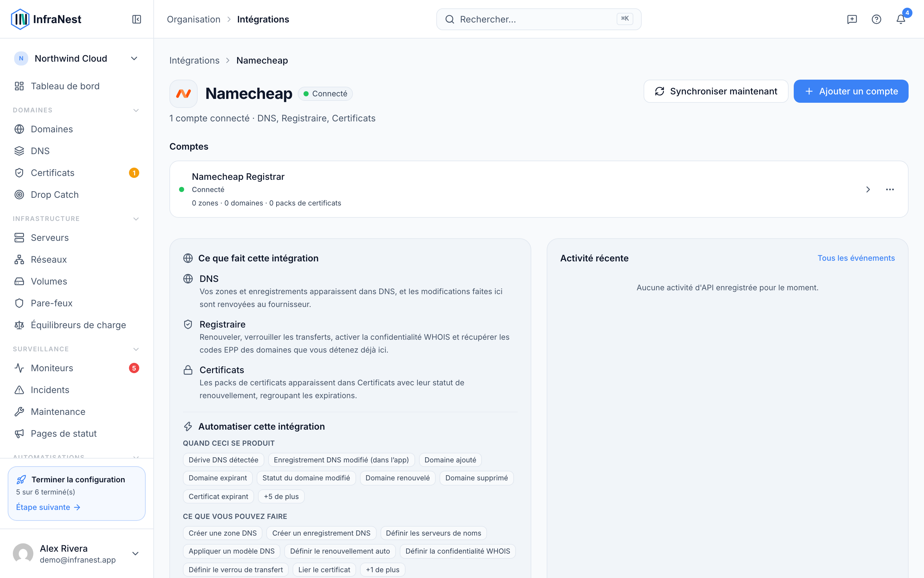924x578 pixels.
Task: Click the globe icon beside DNS description
Action: click(188, 279)
